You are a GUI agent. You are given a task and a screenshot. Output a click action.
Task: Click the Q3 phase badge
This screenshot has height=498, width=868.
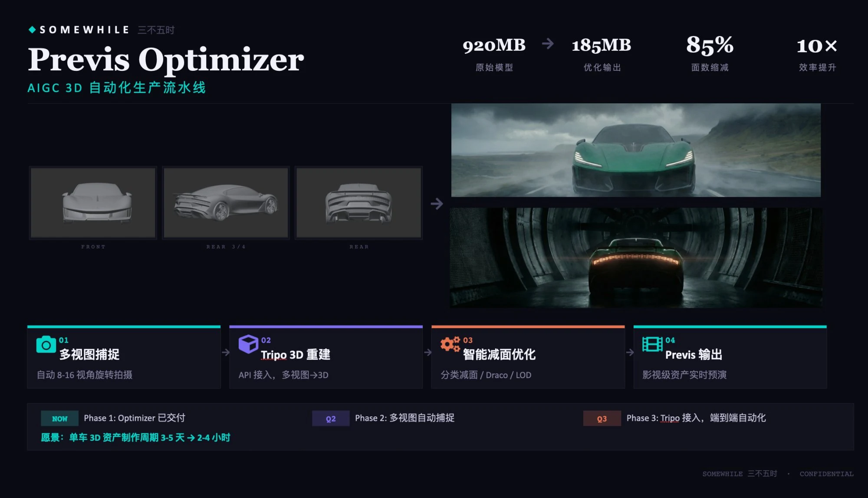(602, 419)
